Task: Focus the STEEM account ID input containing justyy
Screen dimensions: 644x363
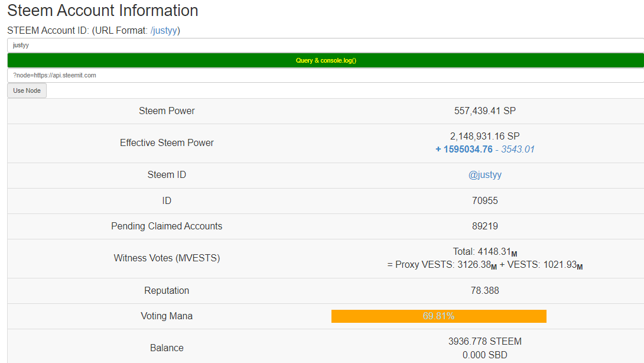Action: click(326, 45)
